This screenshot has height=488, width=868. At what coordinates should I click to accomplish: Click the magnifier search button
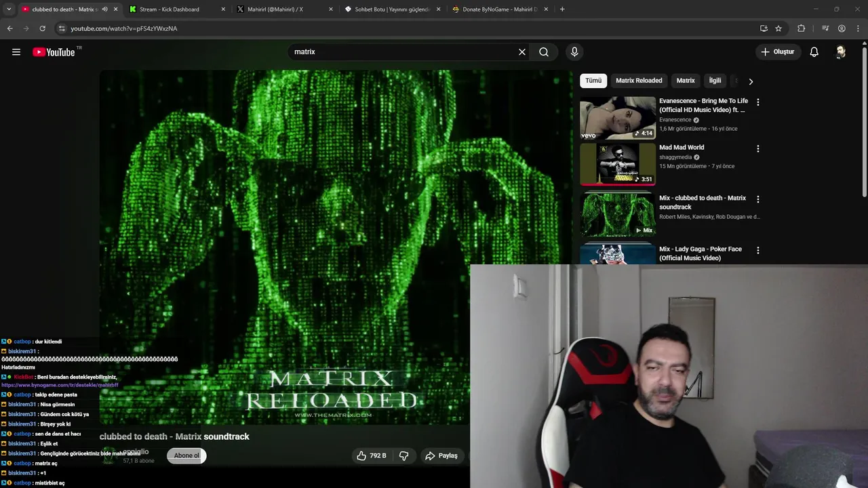tap(544, 52)
